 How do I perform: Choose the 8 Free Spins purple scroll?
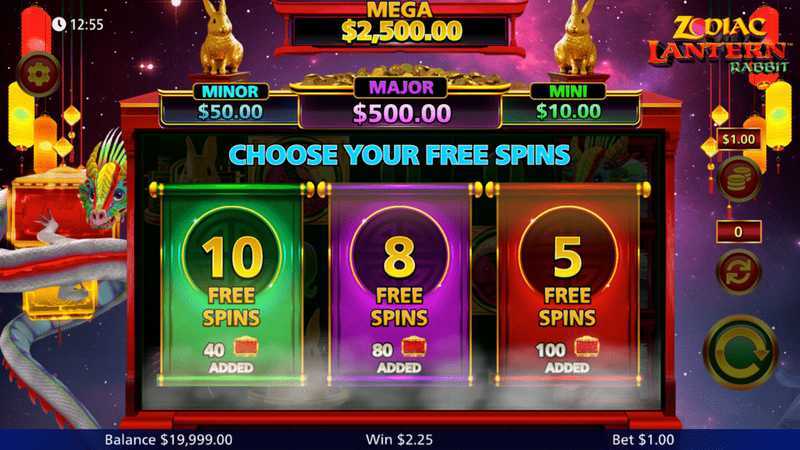(x=399, y=285)
